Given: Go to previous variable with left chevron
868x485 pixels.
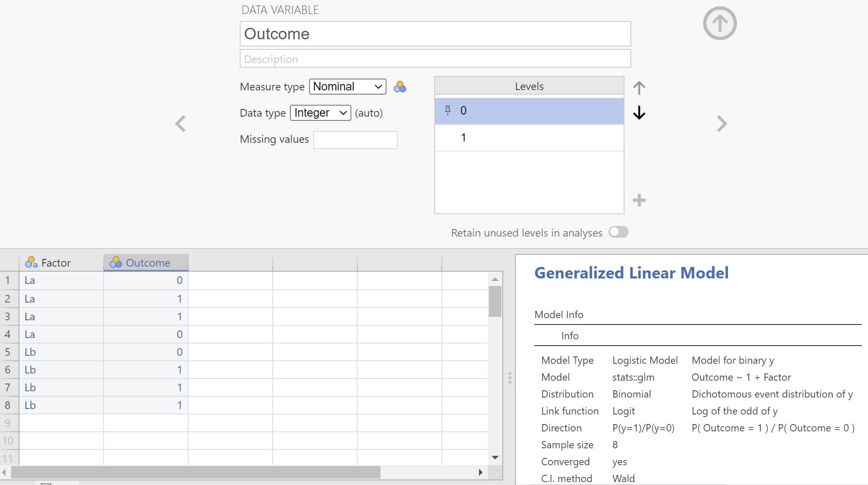Looking at the screenshot, I should [181, 124].
